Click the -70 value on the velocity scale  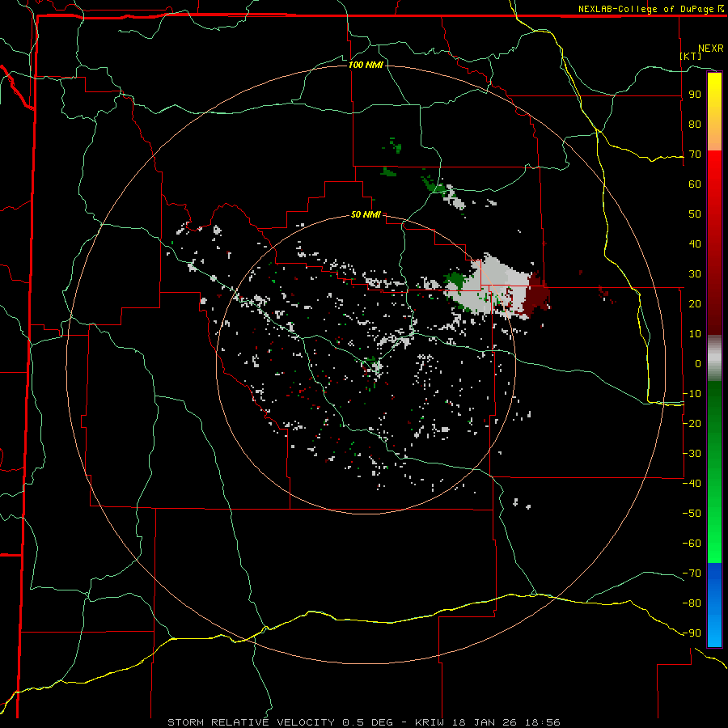coord(692,574)
